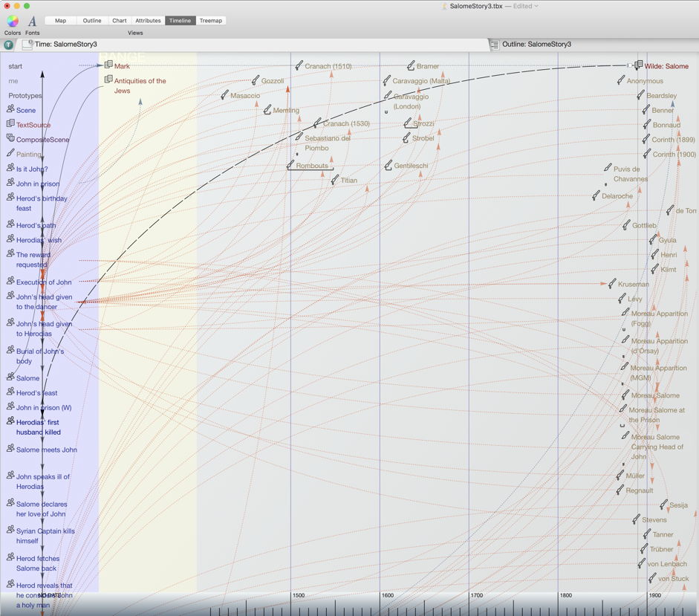Image resolution: width=699 pixels, height=616 pixels.
Task: Click the CompositeScene prototype icon in sidebar
Action: [x=9, y=139]
